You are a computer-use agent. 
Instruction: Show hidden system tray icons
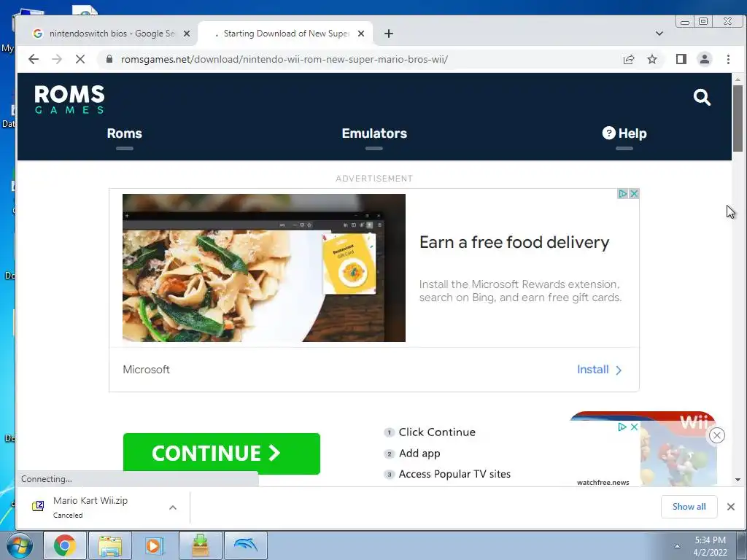coord(677,546)
